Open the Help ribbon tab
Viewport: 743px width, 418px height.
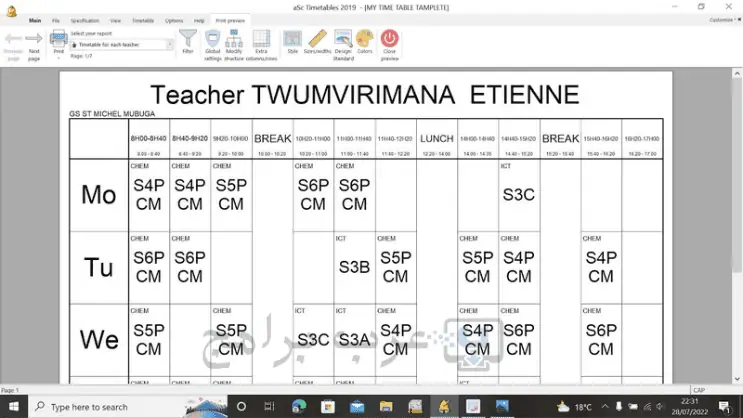pyautogui.click(x=199, y=20)
